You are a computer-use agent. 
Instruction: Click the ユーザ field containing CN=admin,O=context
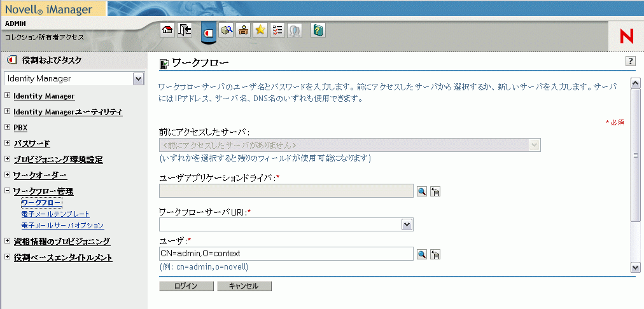[x=286, y=254]
